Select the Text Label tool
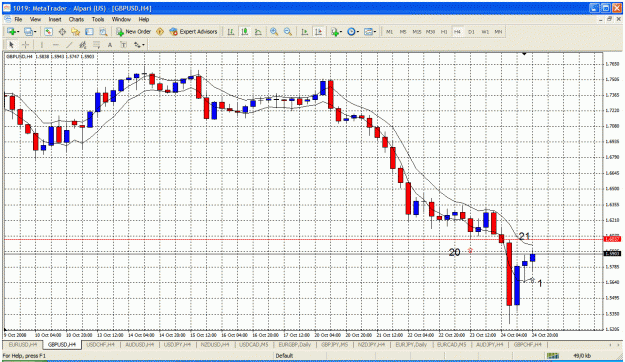Screen dimensions: 625x362 point(124,45)
